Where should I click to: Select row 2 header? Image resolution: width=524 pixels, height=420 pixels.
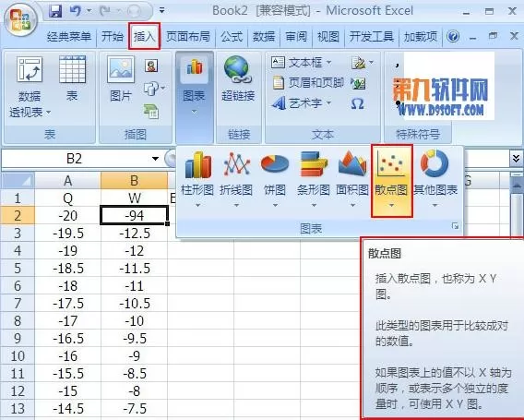coord(18,215)
